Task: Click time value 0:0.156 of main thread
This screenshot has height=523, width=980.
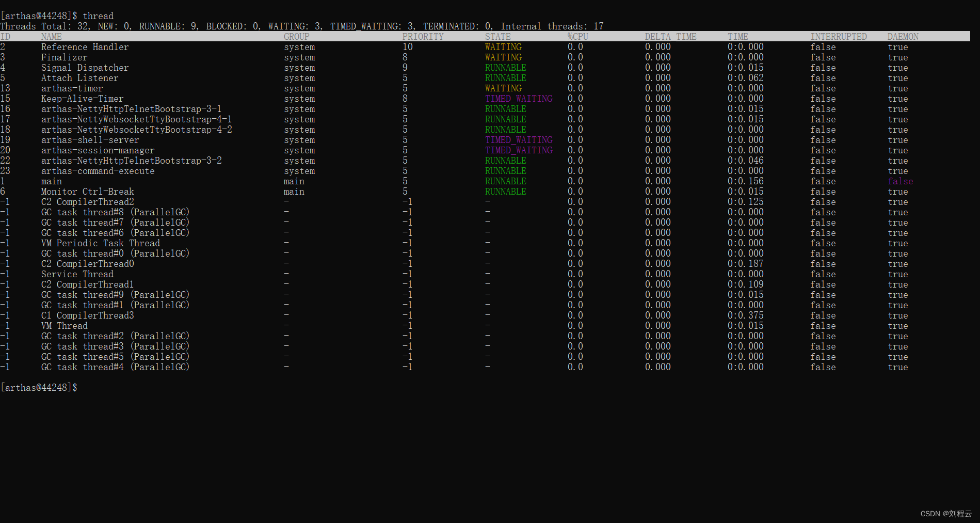Action: (x=746, y=181)
